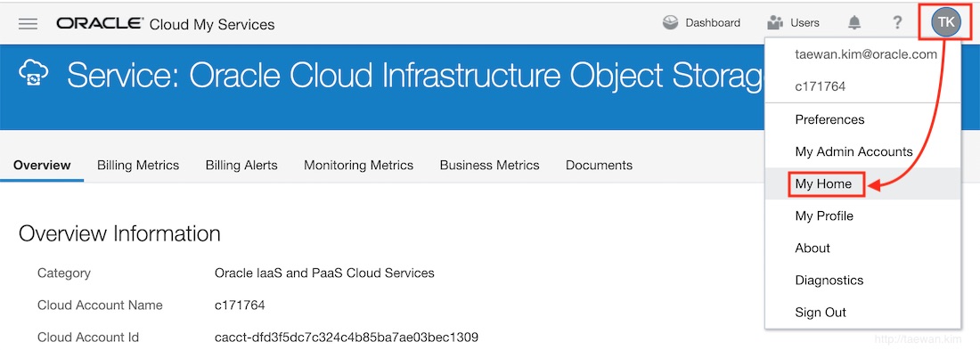Open the hamburger navigation menu
Screen dimensions: 980x350
tap(29, 24)
